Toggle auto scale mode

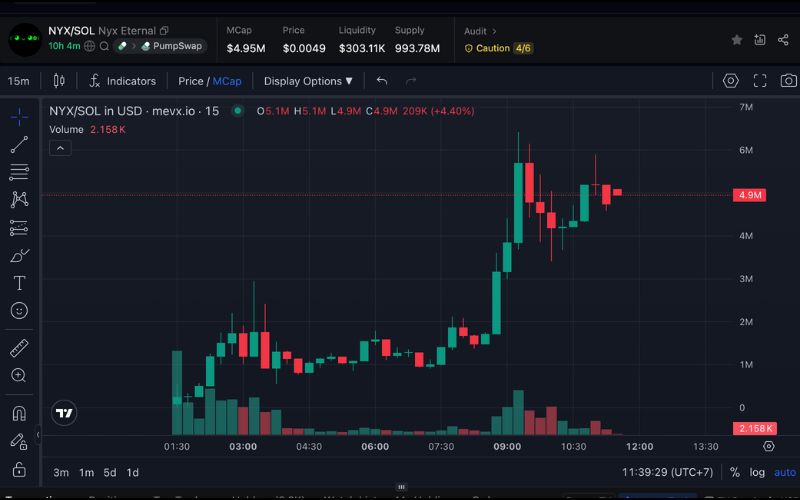coord(785,472)
